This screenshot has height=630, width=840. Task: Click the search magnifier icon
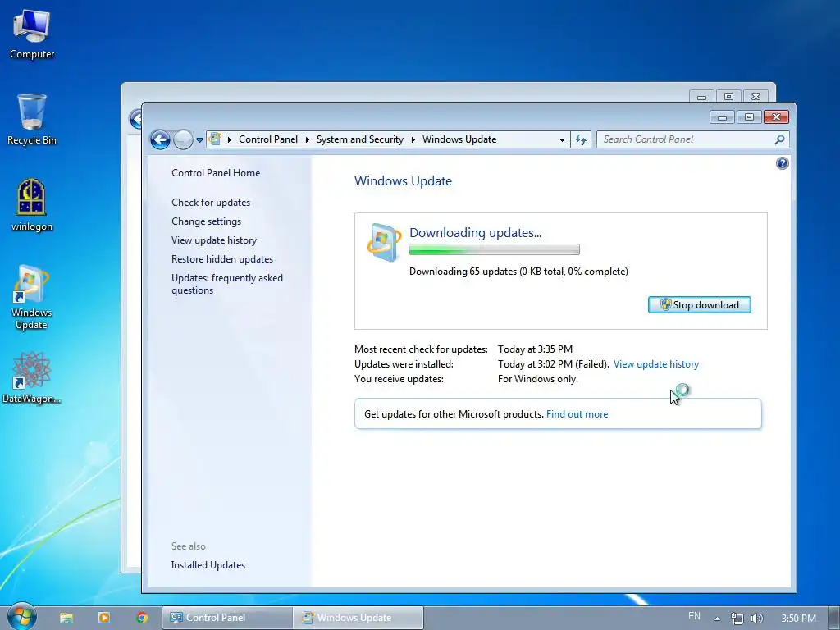coord(779,139)
